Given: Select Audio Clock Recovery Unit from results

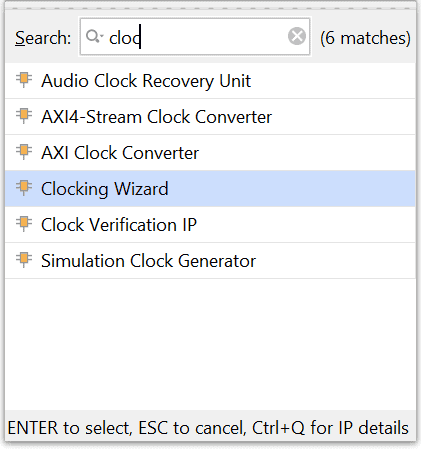Looking at the screenshot, I should point(210,81).
